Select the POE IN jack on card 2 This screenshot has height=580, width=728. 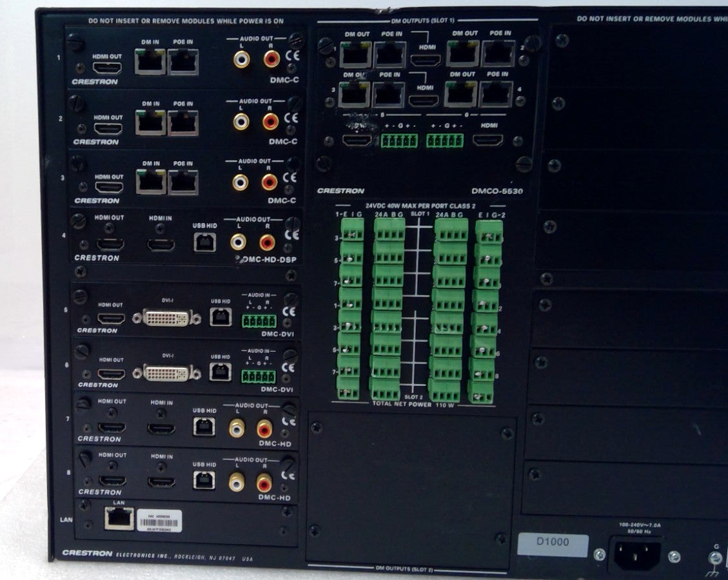(x=183, y=123)
